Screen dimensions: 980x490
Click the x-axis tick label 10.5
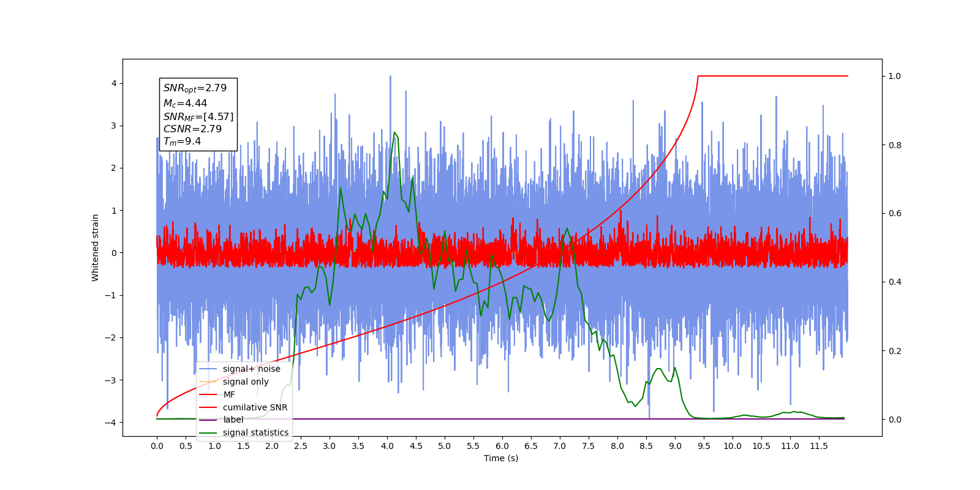(x=761, y=446)
